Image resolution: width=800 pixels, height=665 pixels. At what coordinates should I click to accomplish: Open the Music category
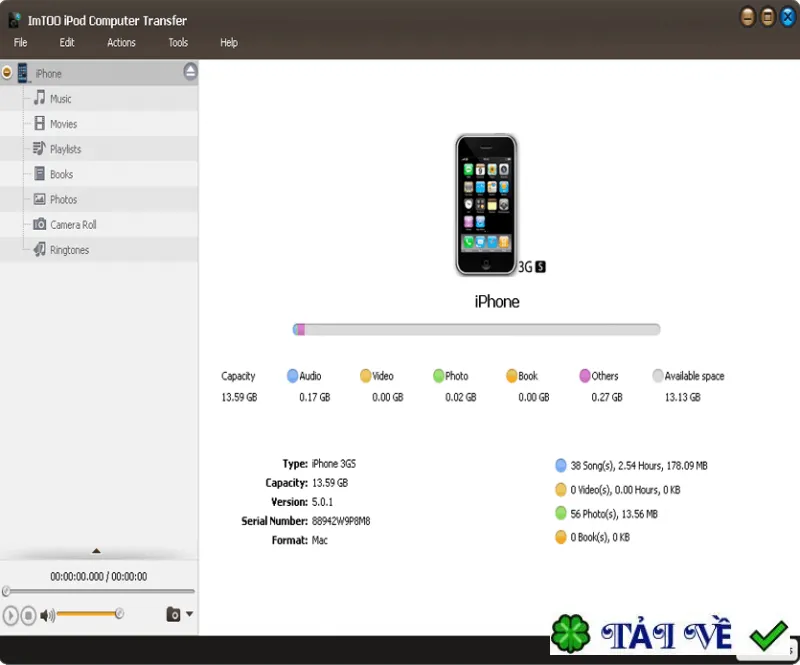tap(99, 98)
